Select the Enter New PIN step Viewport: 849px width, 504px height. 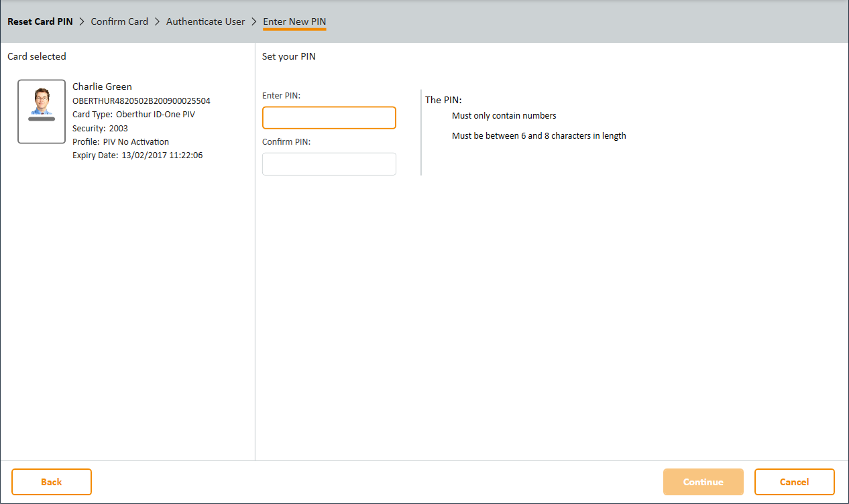(x=294, y=21)
